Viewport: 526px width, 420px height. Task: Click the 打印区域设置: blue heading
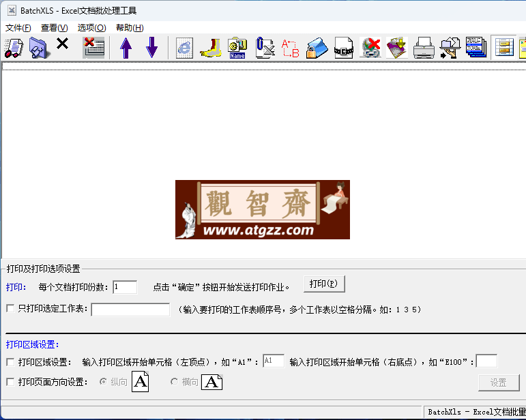[x=33, y=344]
